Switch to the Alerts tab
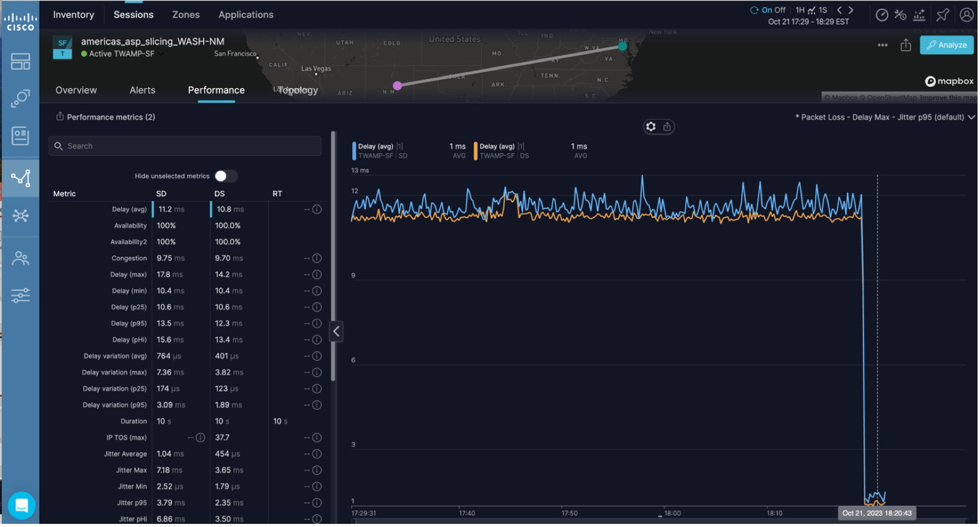 point(142,89)
